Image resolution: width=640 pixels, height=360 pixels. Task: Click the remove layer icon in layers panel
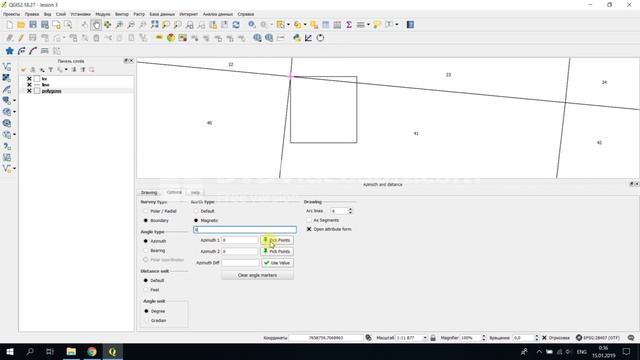tap(91, 70)
